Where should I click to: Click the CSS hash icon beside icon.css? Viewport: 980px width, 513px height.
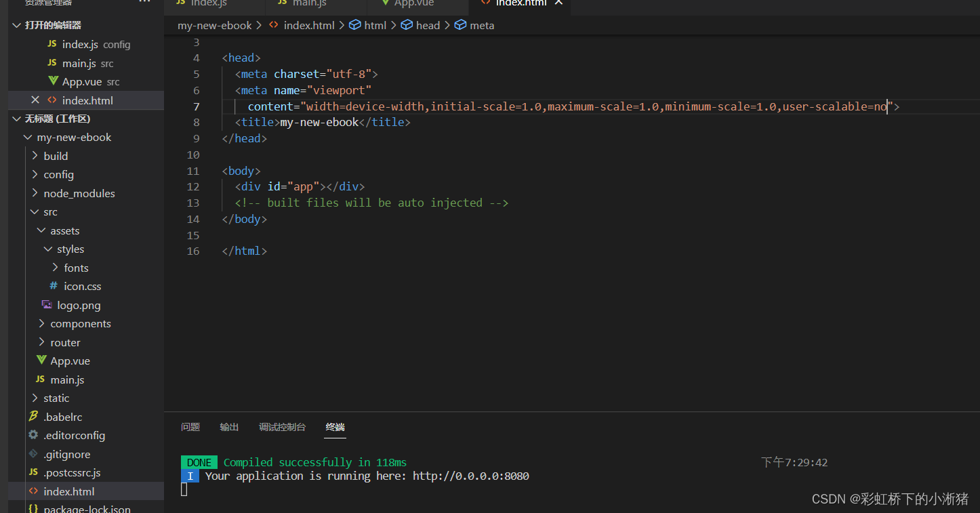(54, 286)
